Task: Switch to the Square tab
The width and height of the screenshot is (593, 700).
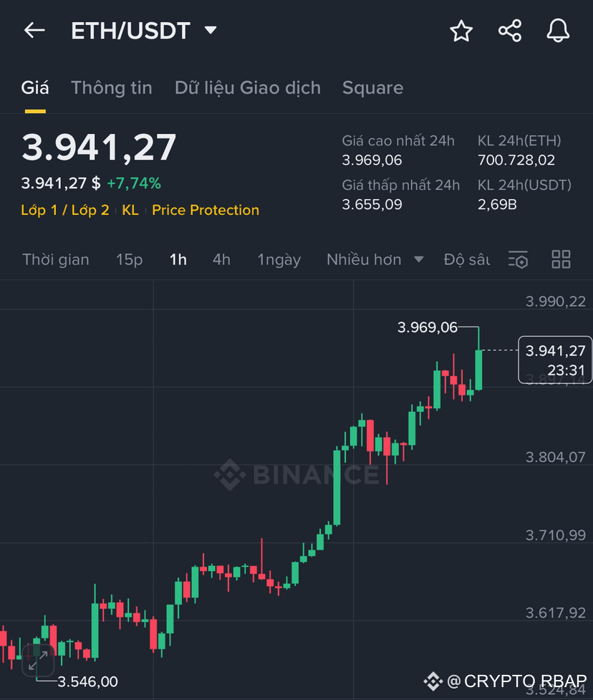Action: 372,88
